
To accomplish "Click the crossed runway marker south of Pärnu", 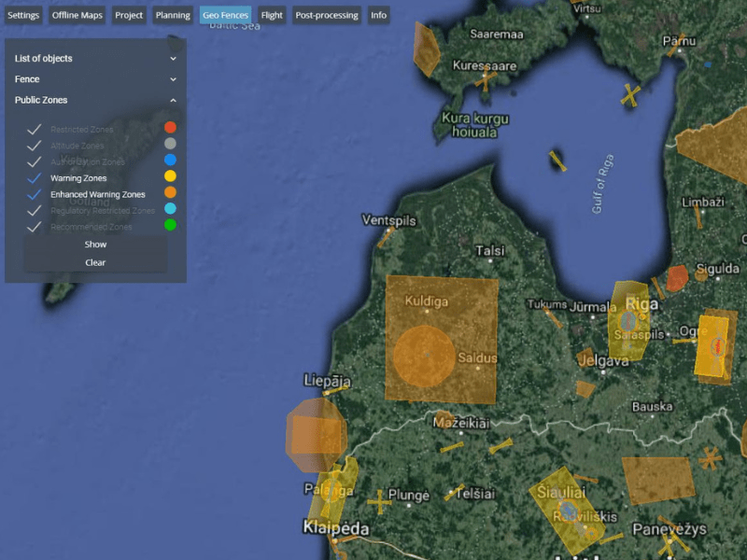I will pos(630,95).
